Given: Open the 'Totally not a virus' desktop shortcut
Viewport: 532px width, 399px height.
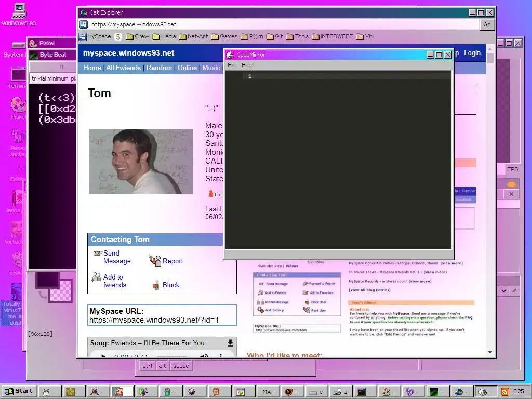Looking at the screenshot, I should click(x=12, y=305).
